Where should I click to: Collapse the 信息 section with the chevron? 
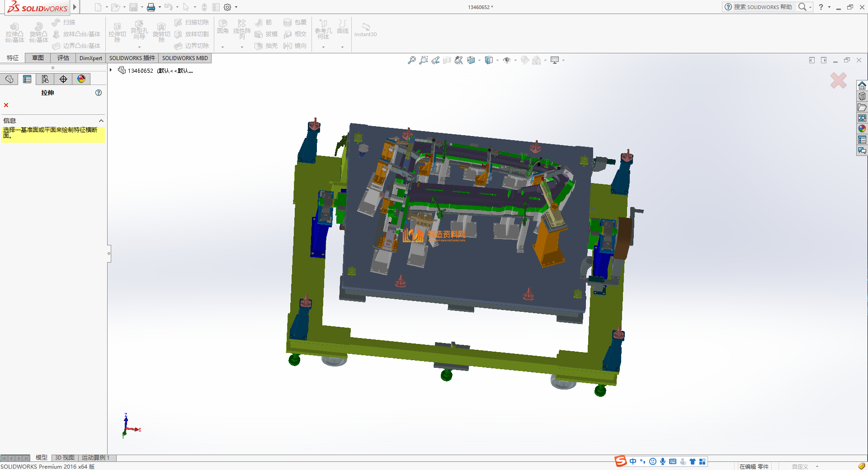tap(101, 121)
